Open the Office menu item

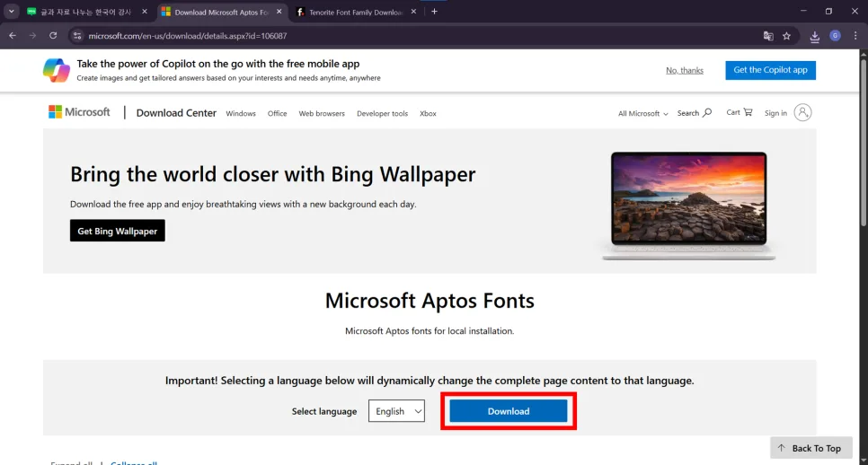278,113
